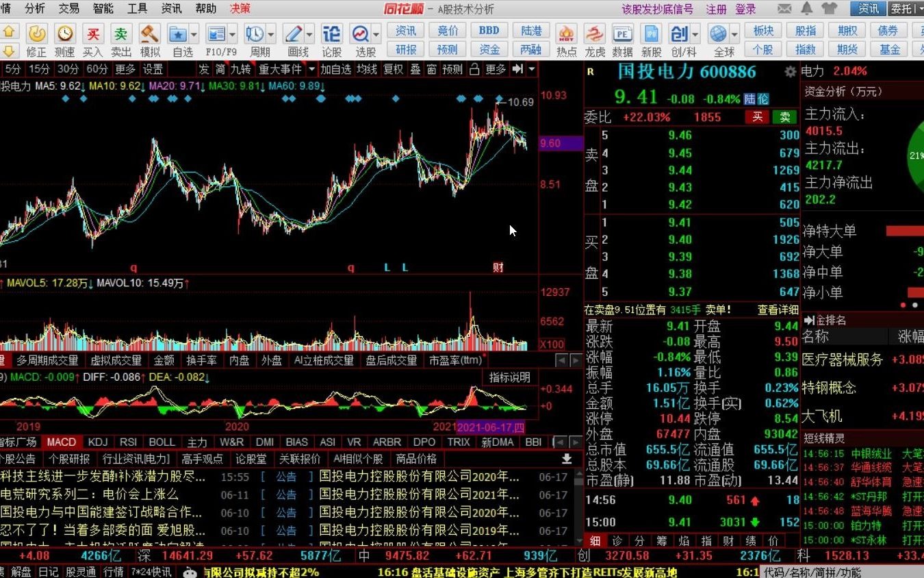
Task: Click the red 买 button beside 委比
Action: 757,117
